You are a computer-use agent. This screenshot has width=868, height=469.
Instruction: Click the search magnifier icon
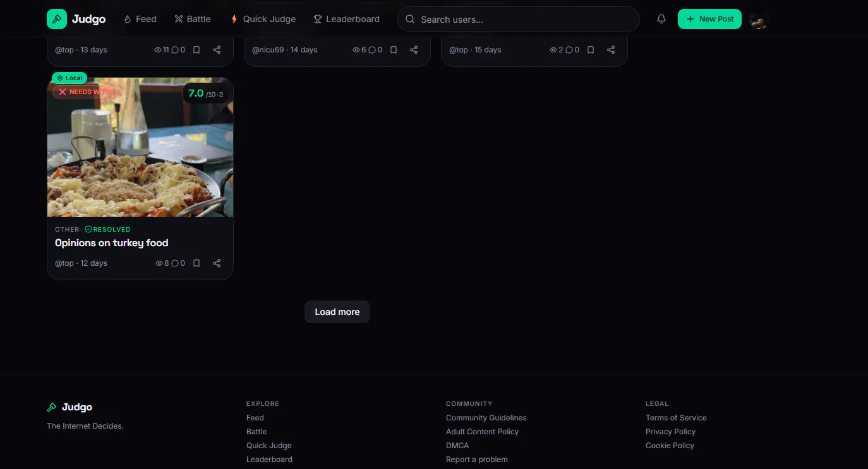tap(410, 20)
